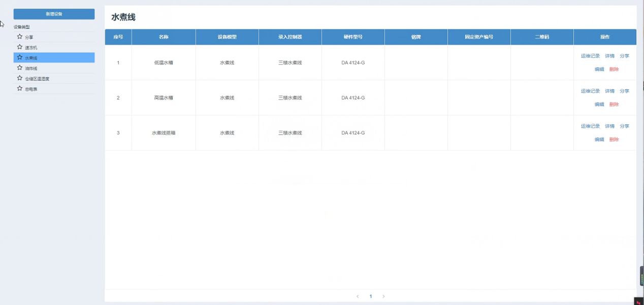This screenshot has width=644, height=305.
Task: Edit the 低温水槽 device via 编辑
Action: click(599, 69)
